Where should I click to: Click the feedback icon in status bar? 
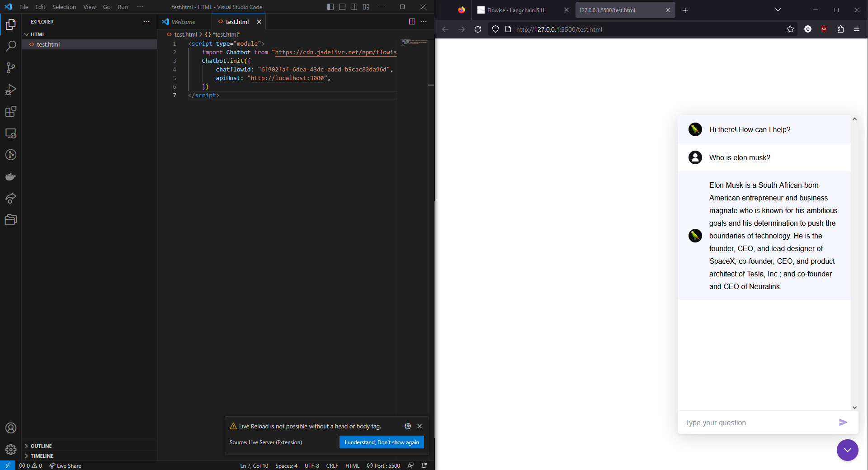pyautogui.click(x=410, y=465)
